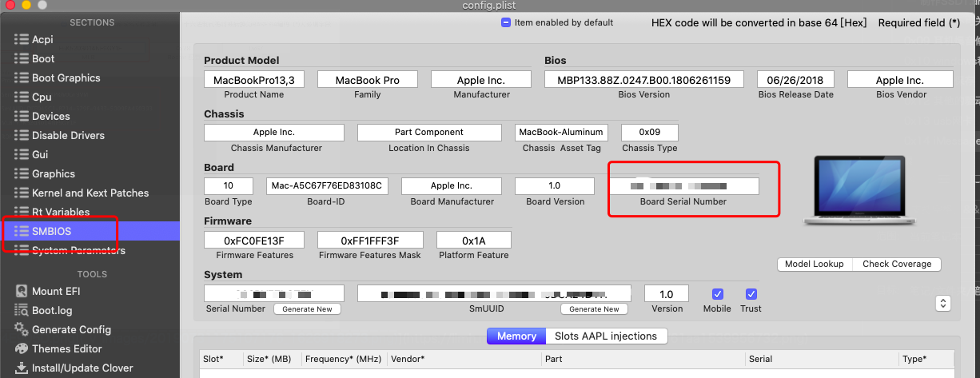Click the list icon beside Graphics
This screenshot has width=980, height=378.
point(22,173)
